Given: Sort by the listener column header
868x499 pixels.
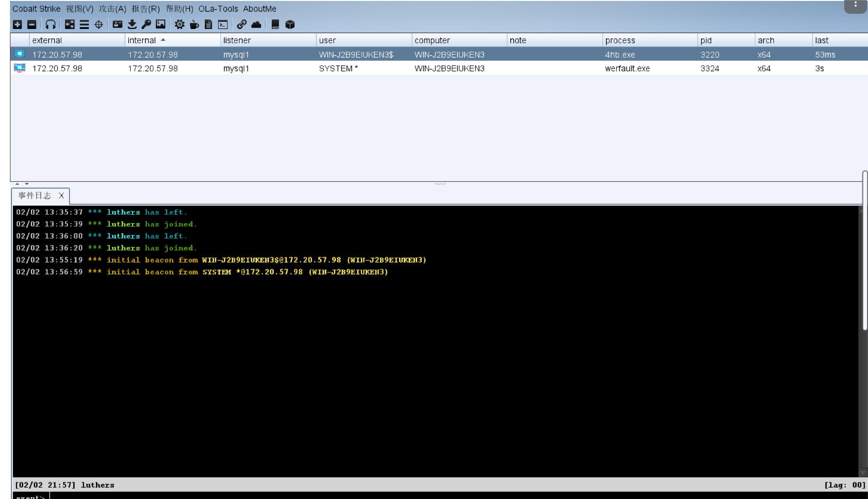Looking at the screenshot, I should coord(268,40).
